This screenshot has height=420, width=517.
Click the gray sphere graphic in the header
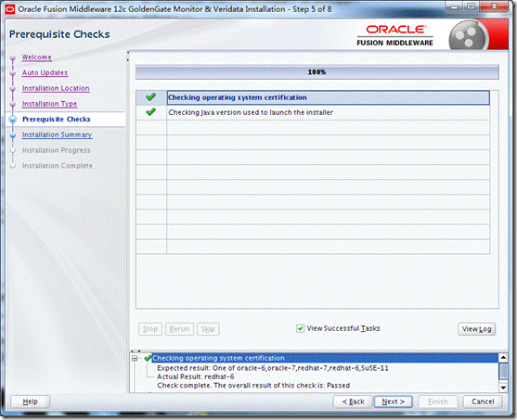click(x=467, y=35)
